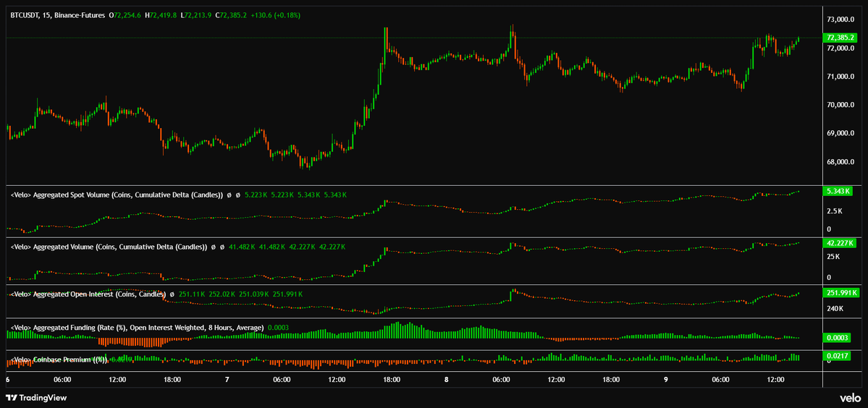This screenshot has height=408, width=868.
Task: Click the low value L72,213.9
Action: click(195, 15)
